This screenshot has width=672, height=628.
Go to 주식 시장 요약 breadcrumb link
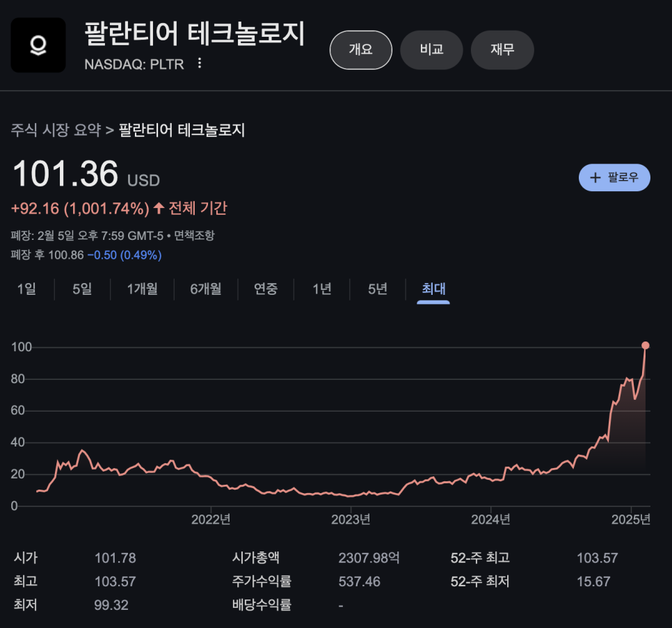click(56, 130)
